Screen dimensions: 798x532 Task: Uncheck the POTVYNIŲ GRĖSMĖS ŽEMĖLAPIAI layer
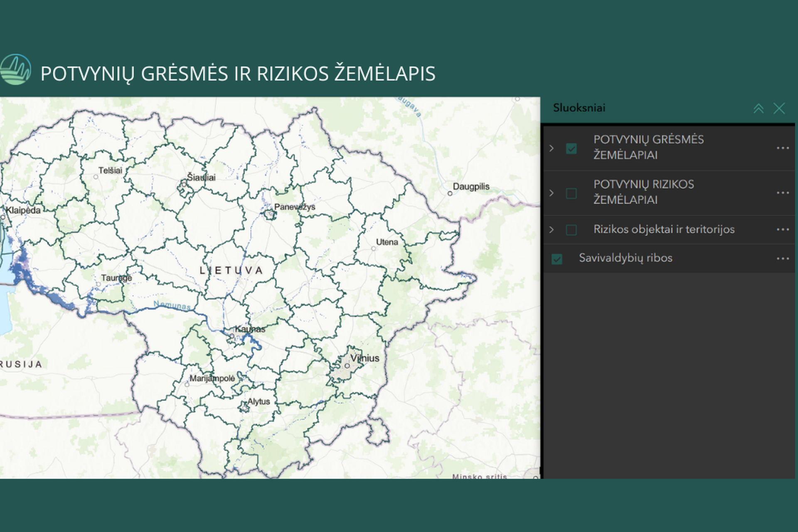pyautogui.click(x=571, y=148)
